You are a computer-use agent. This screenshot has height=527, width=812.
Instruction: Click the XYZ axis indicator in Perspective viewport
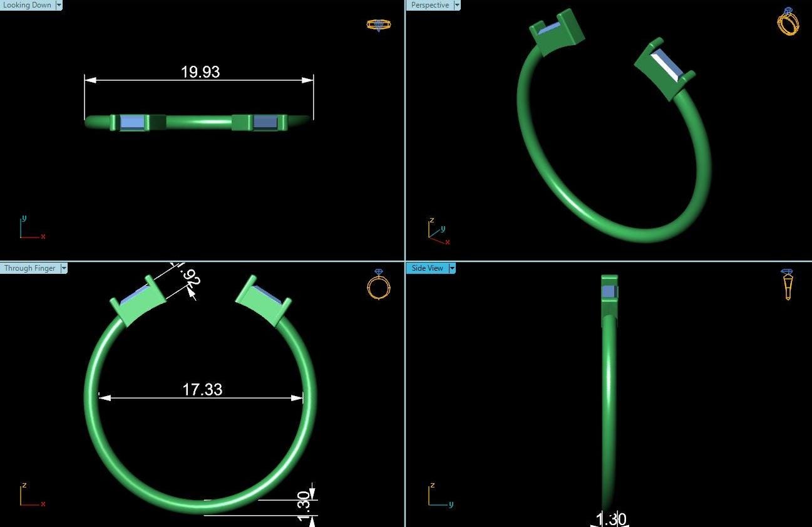click(438, 232)
